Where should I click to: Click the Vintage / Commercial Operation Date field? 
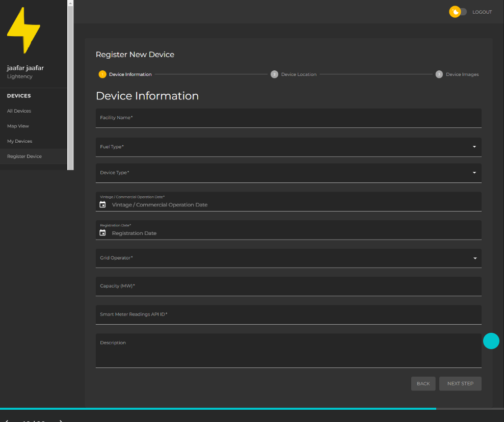point(288,201)
